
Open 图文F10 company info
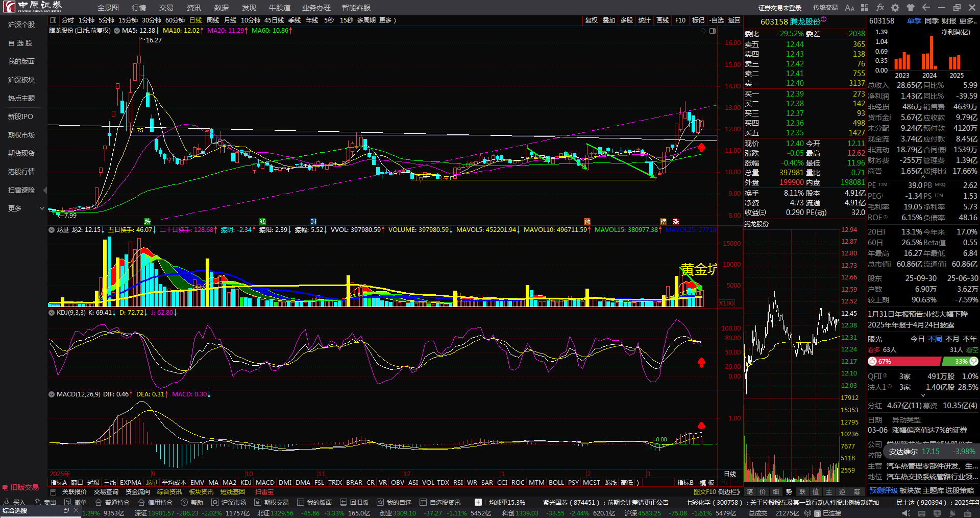pyautogui.click(x=705, y=492)
